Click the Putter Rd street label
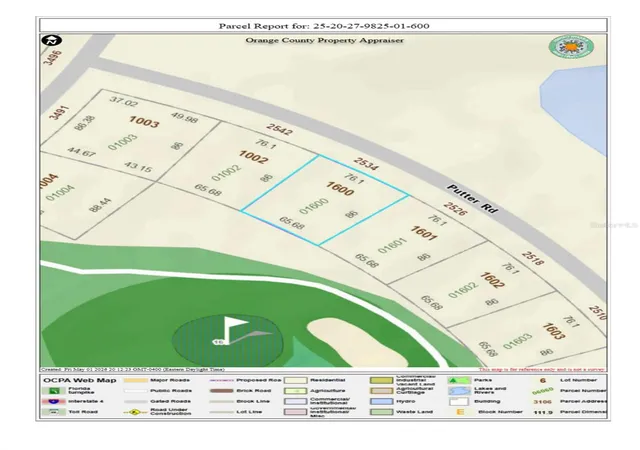This screenshot has height=450, width=640. pyautogui.click(x=473, y=199)
